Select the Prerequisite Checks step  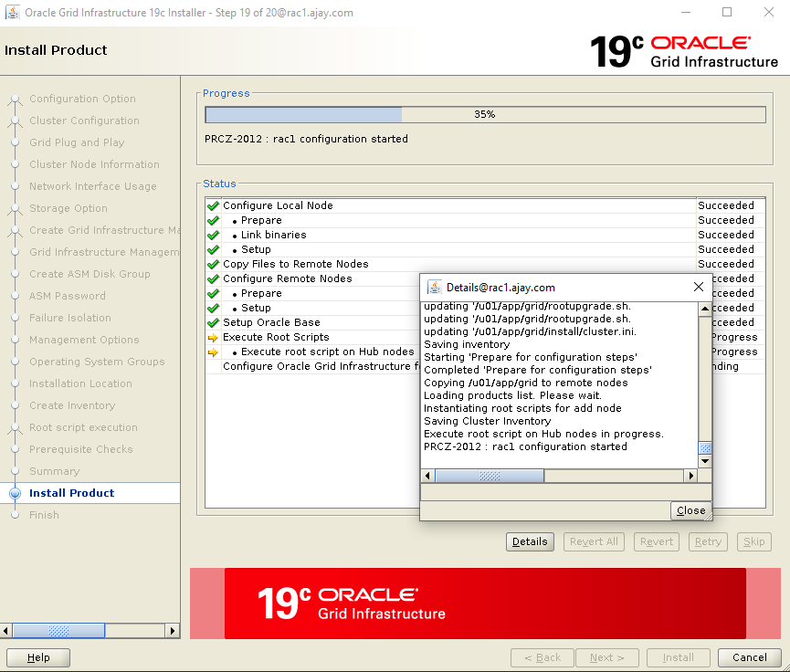coord(80,449)
